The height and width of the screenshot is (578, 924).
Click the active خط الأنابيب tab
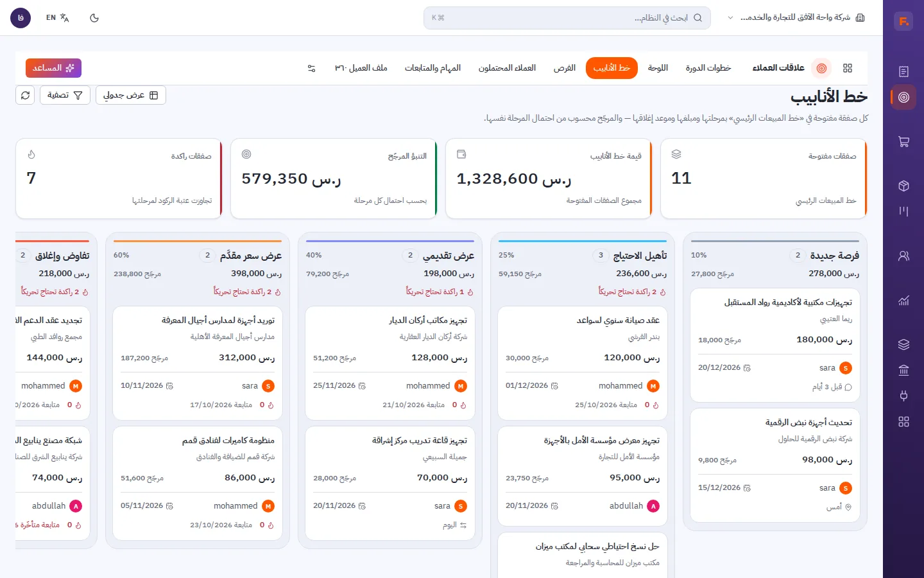[x=612, y=68]
